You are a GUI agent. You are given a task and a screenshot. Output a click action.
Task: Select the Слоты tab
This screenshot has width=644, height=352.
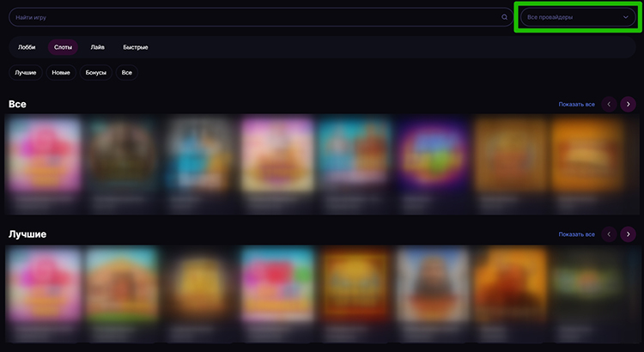click(x=63, y=47)
